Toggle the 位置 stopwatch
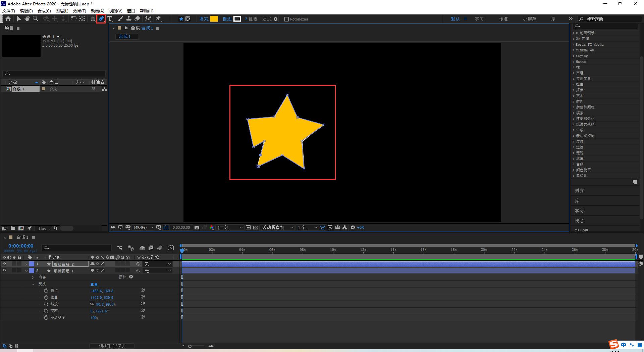 [x=46, y=297]
